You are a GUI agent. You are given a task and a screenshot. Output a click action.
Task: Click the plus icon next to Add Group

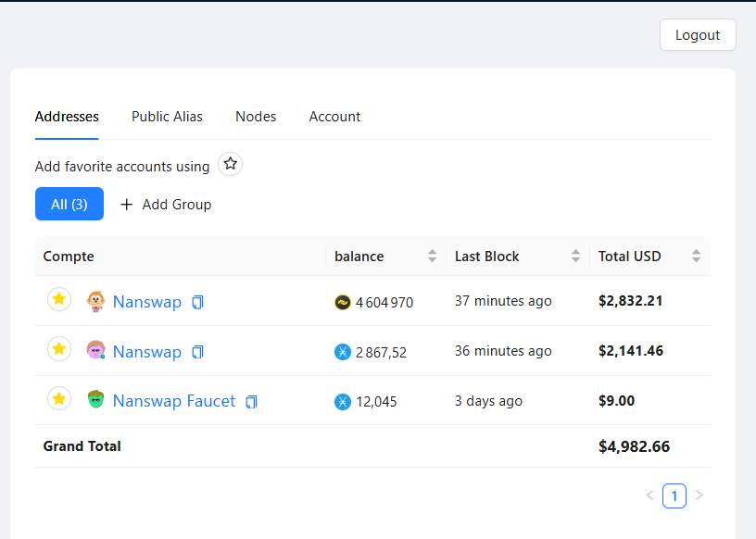[x=126, y=204]
